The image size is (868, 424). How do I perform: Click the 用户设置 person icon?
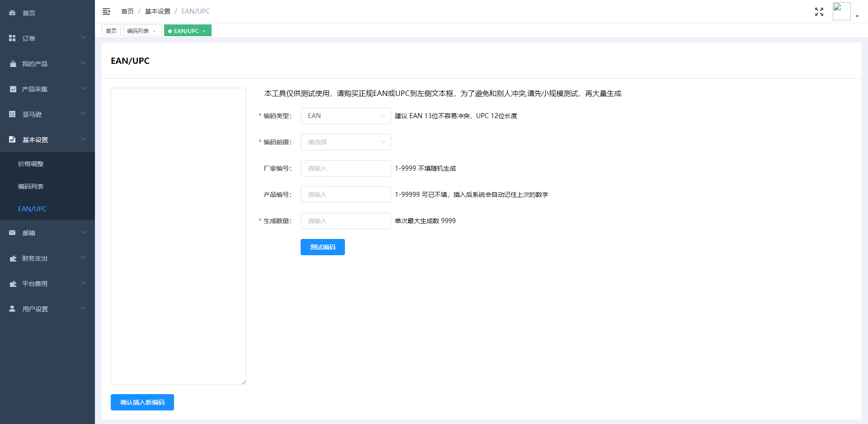pyautogui.click(x=12, y=309)
